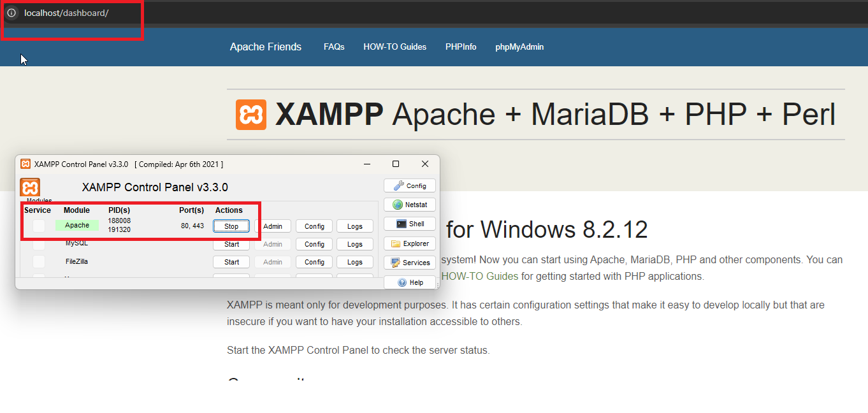Image resolution: width=868 pixels, height=413 pixels.
Task: Click the MySQL module name
Action: click(77, 243)
